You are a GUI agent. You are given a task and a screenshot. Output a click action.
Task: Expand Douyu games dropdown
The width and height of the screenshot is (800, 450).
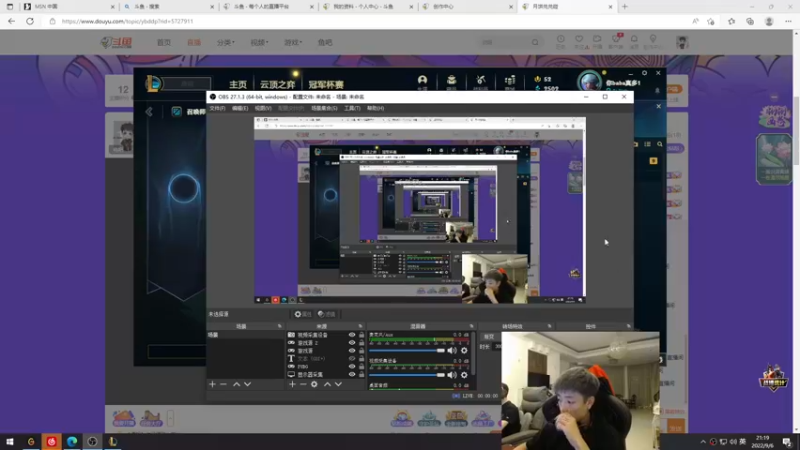pos(293,42)
